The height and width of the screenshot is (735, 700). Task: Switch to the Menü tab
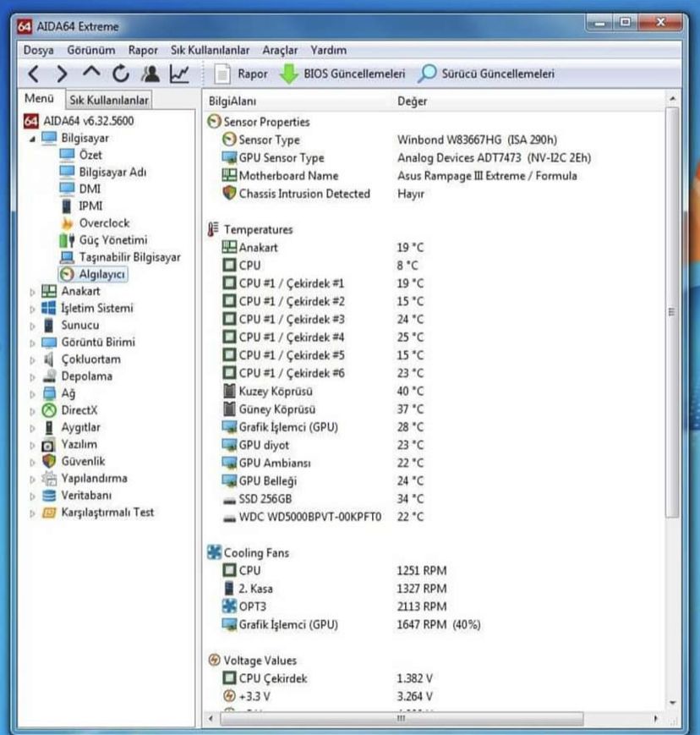(40, 98)
